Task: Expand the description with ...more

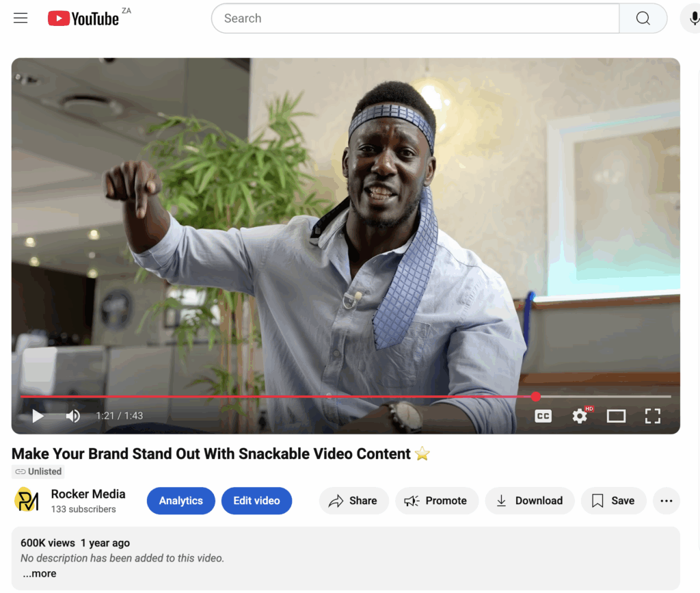Action: click(40, 574)
